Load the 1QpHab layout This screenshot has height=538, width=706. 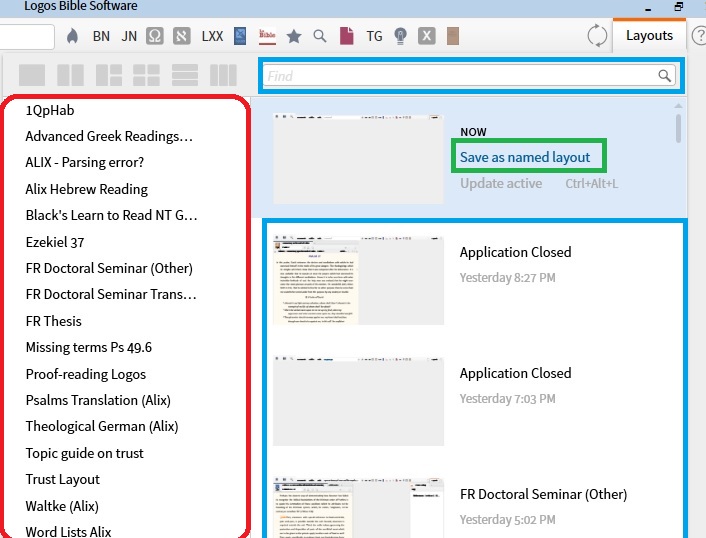pos(50,110)
